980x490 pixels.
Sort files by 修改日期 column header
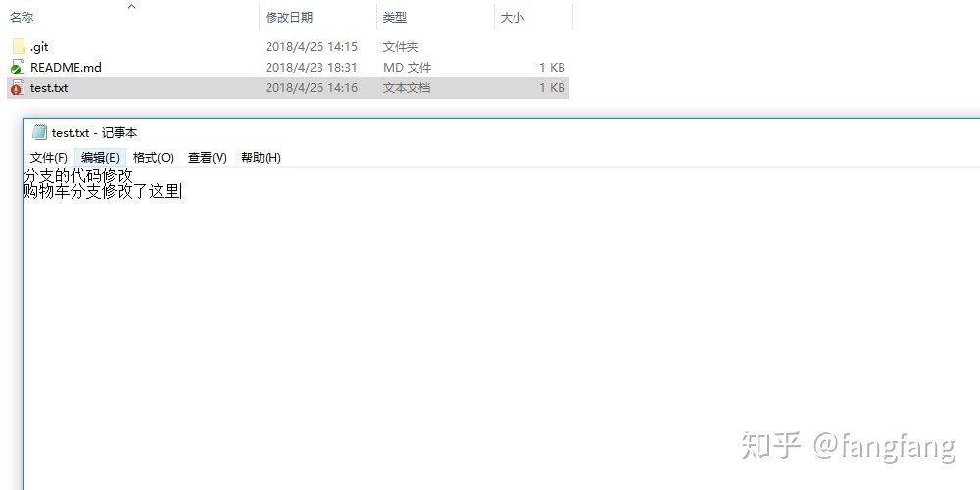pos(289,18)
